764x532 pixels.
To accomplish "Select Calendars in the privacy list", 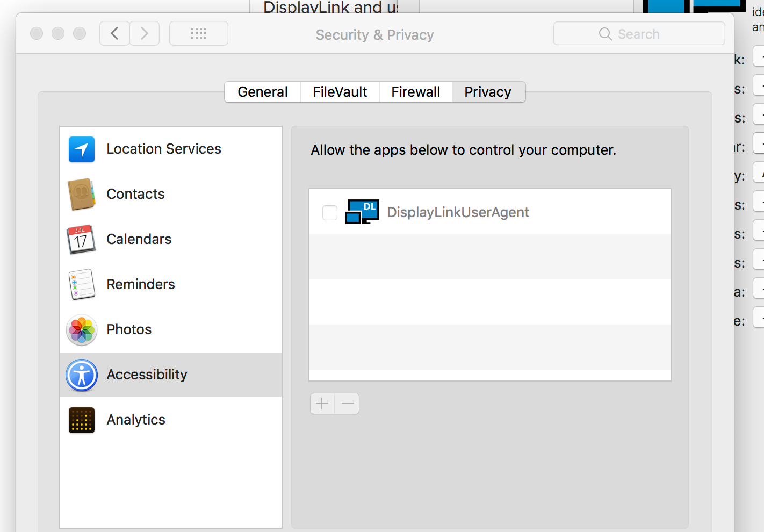I will pyautogui.click(x=171, y=240).
